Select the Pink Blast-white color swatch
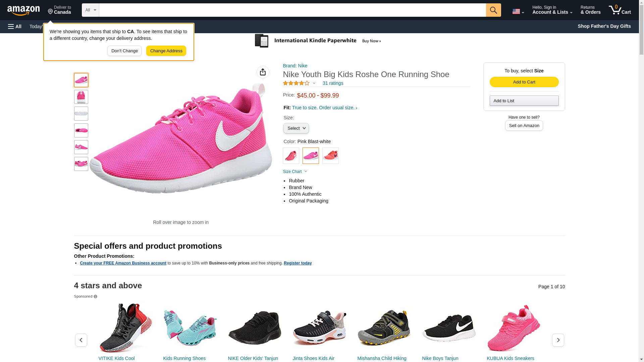 (x=311, y=156)
